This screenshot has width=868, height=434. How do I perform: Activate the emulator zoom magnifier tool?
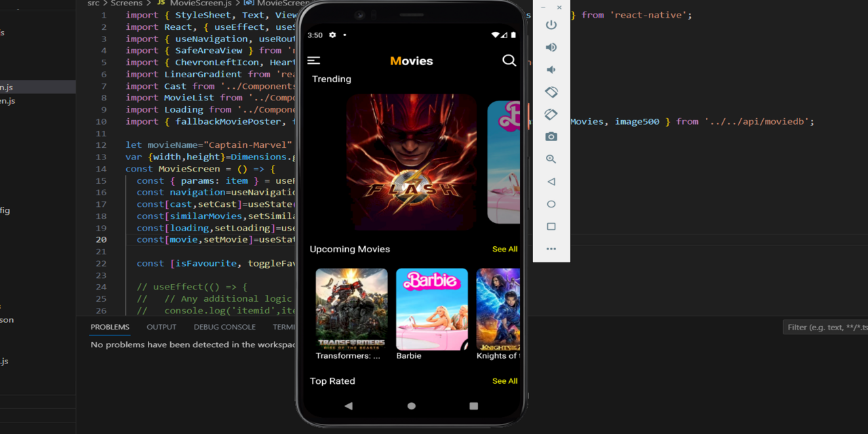[551, 159]
